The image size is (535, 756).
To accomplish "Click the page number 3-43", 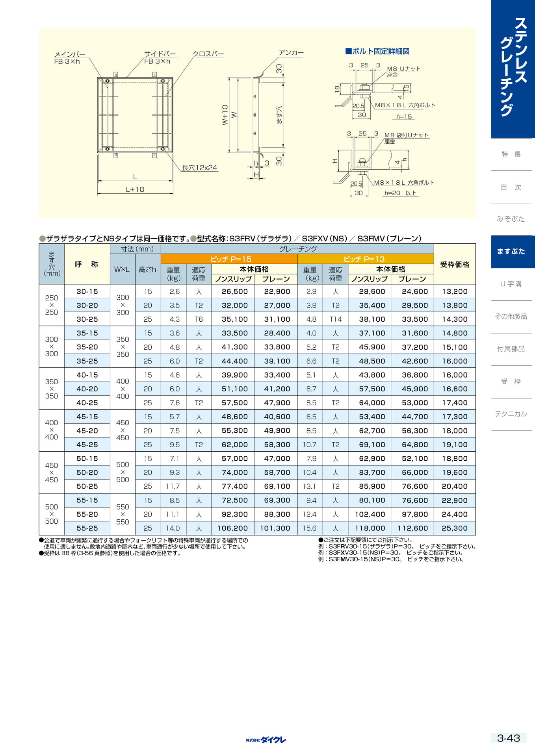I will pos(509,738).
